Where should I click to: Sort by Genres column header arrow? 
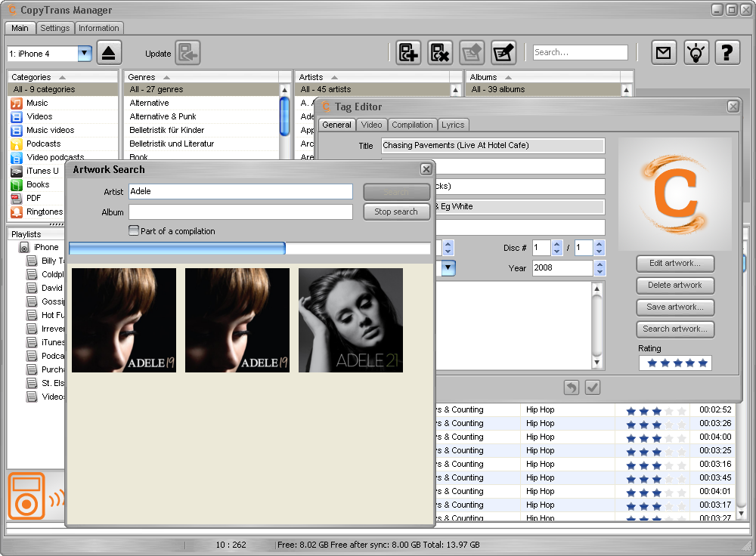[x=167, y=77]
